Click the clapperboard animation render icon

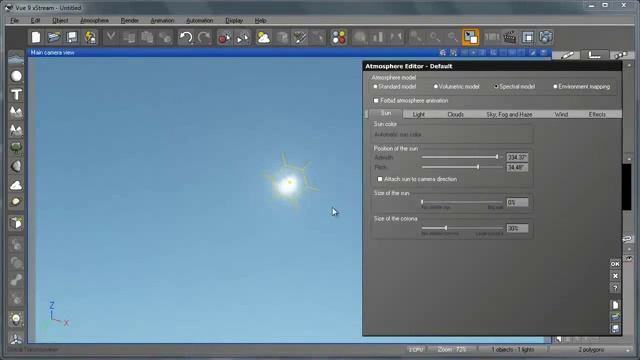coord(509,38)
